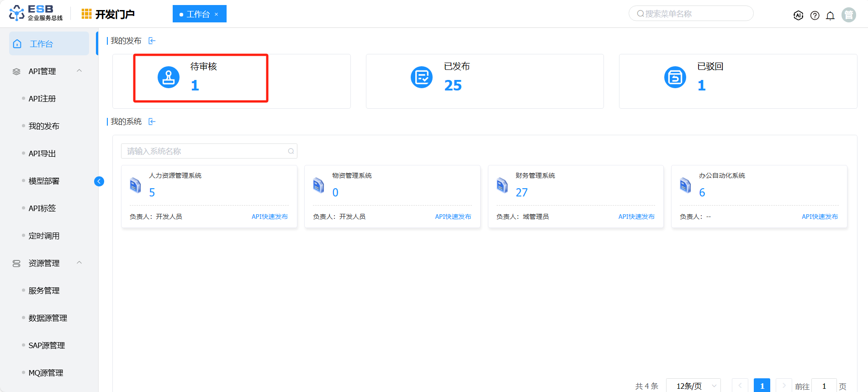The height and width of the screenshot is (392, 868).
Task: Click the jump icon beside 我的发布
Action: [x=152, y=41]
